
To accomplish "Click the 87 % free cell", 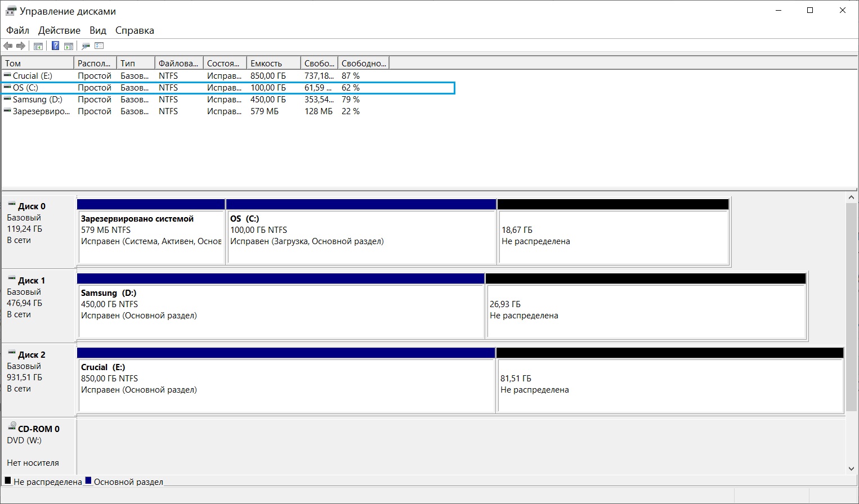I will point(351,76).
